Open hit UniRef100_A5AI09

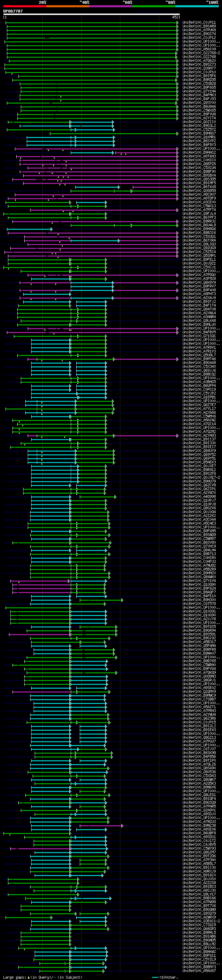199,49
